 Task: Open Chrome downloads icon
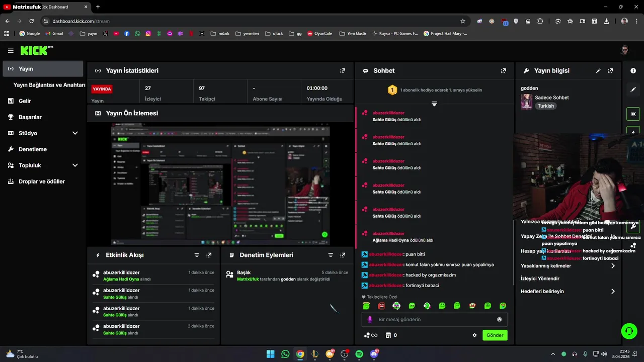click(x=606, y=21)
